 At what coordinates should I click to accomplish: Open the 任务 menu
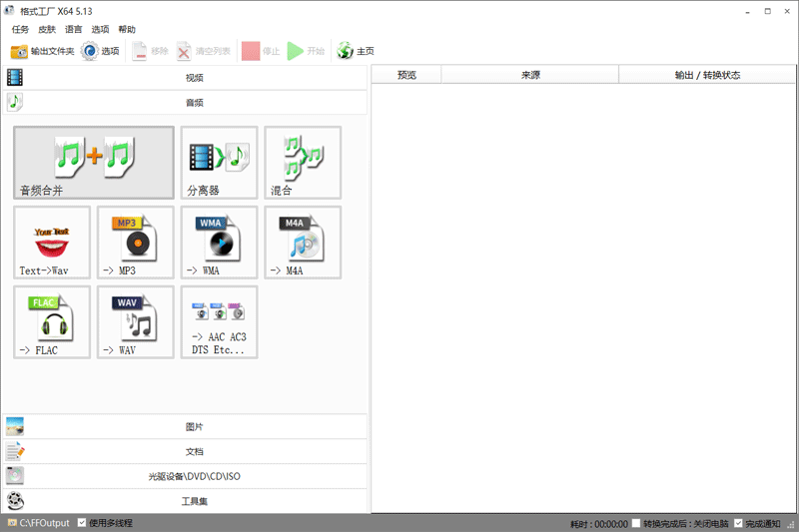20,29
